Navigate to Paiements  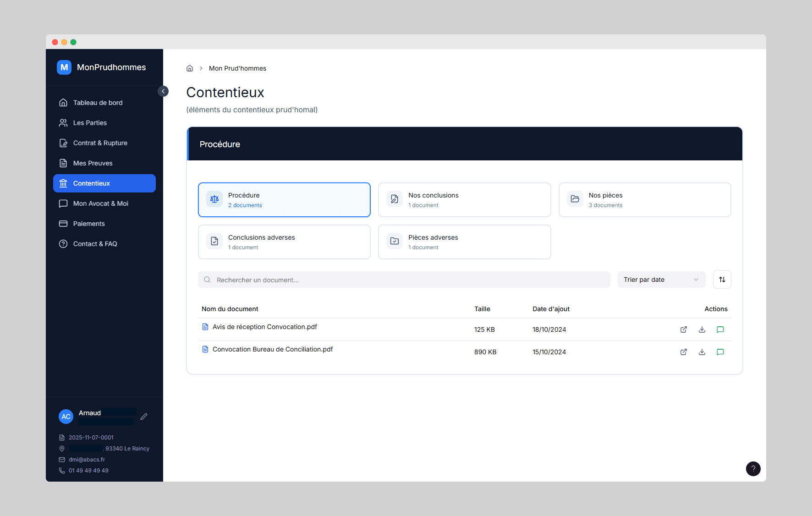(90, 223)
